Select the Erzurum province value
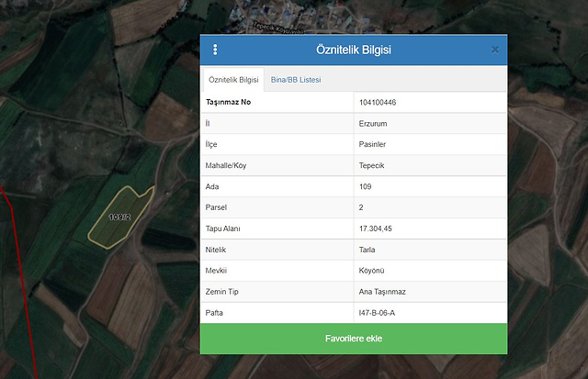The height and width of the screenshot is (379, 588). tap(374, 123)
